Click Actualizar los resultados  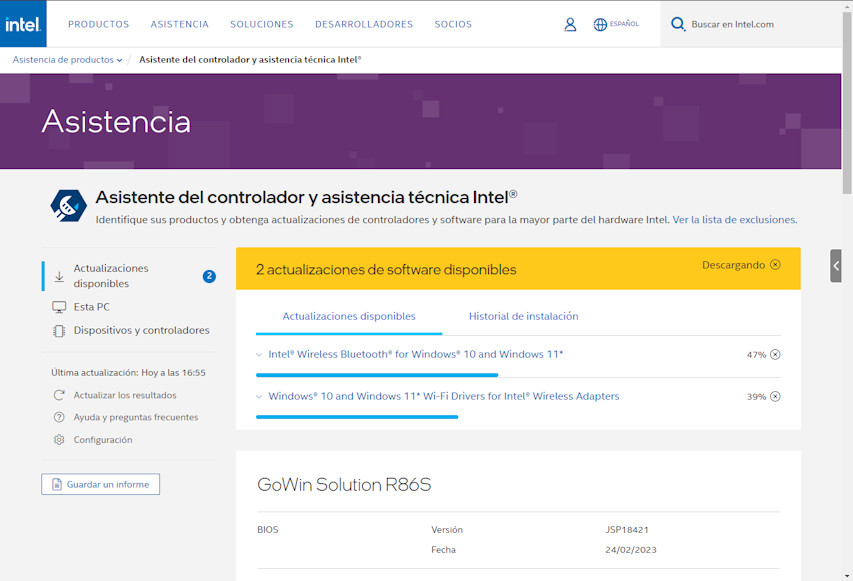[x=125, y=395]
